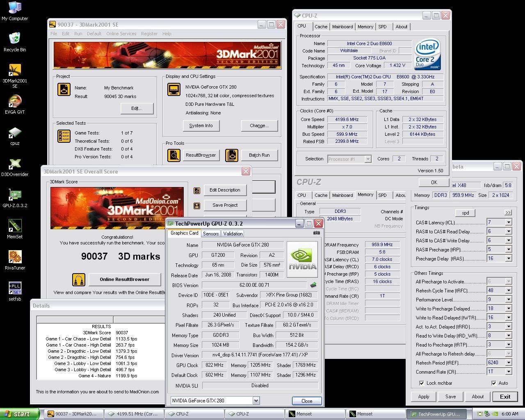Switch to the Mainboard tab in top CPU-Z
This screenshot has height=420, width=525.
[342, 27]
